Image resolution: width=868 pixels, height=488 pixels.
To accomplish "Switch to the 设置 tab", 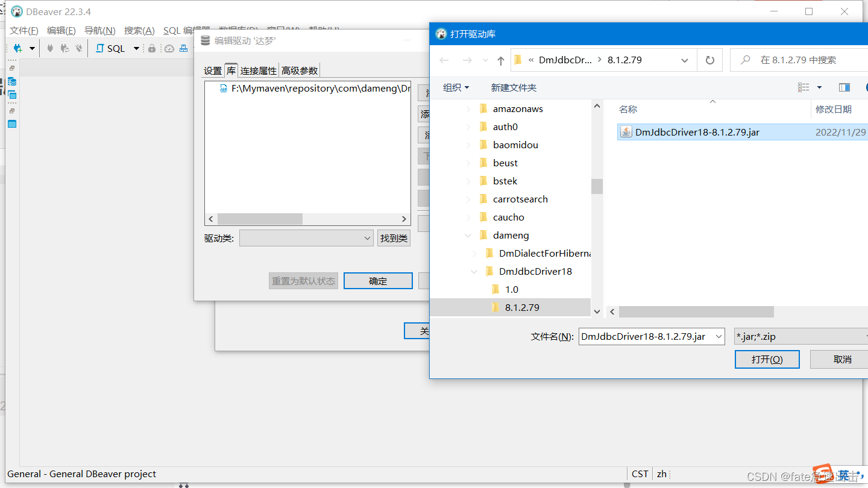I will point(213,70).
